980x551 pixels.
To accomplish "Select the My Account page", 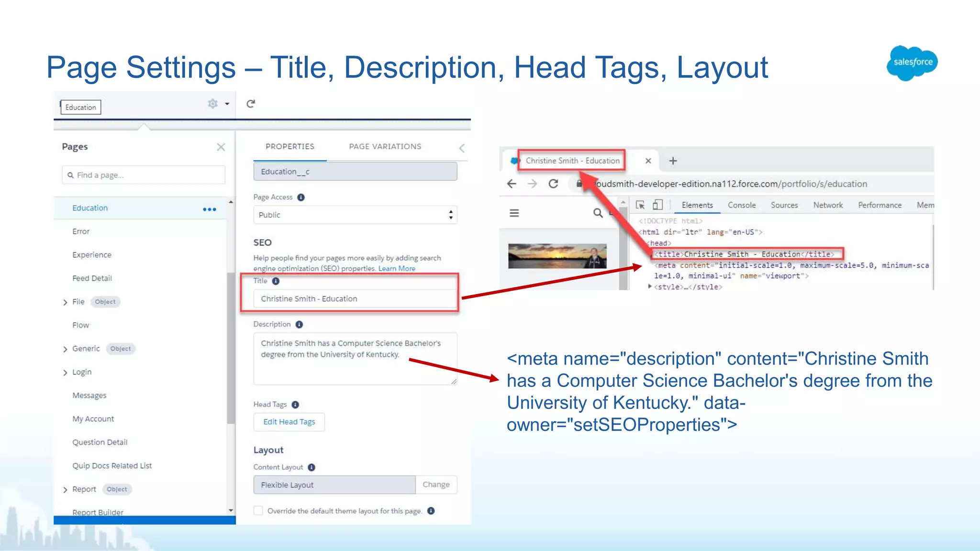I will click(x=93, y=419).
